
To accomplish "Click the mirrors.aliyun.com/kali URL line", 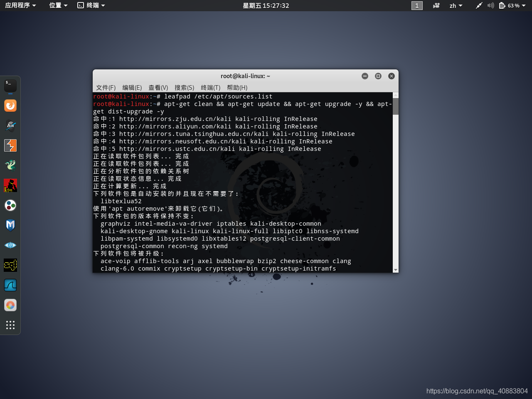I will tap(206, 126).
